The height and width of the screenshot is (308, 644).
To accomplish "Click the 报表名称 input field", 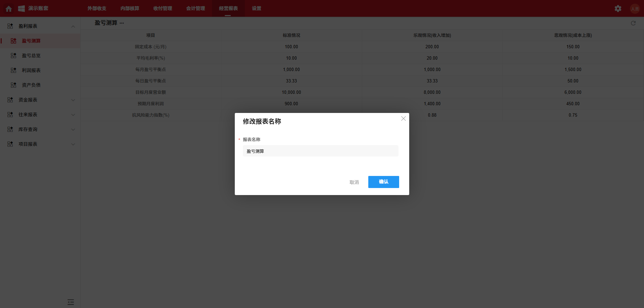I will [320, 151].
